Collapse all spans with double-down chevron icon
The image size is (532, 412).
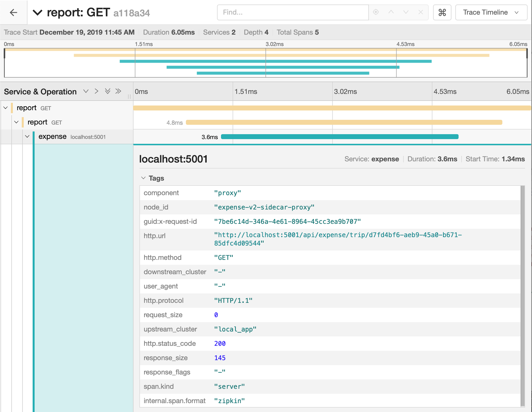[x=108, y=91]
